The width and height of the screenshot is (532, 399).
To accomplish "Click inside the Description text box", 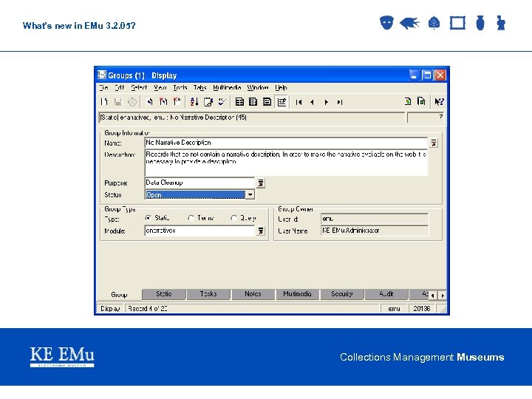I will 286,163.
